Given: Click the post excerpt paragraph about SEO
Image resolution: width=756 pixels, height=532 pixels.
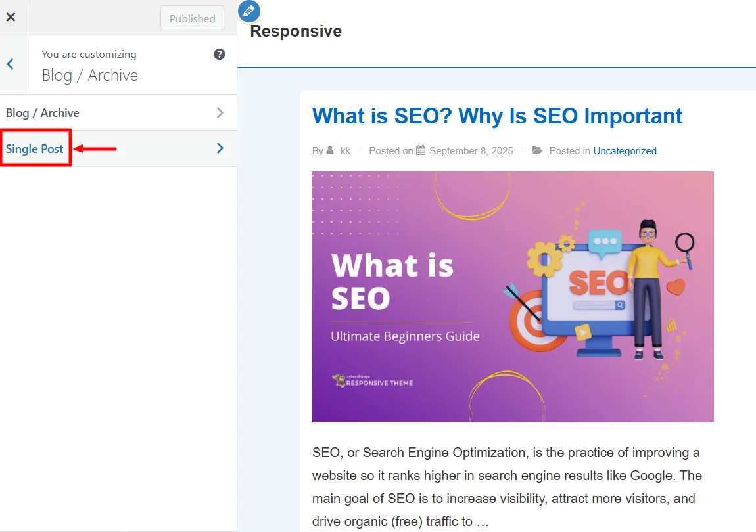Looking at the screenshot, I should [x=506, y=487].
